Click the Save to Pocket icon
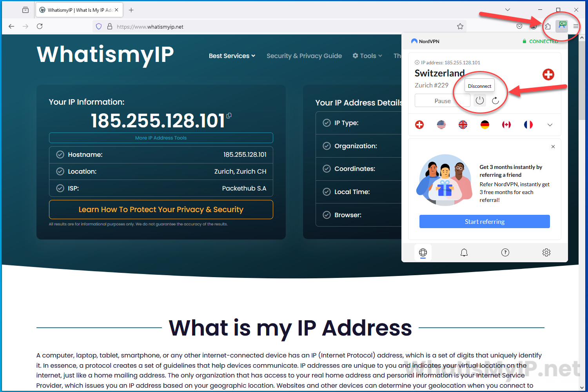588x392 pixels. coord(519,26)
